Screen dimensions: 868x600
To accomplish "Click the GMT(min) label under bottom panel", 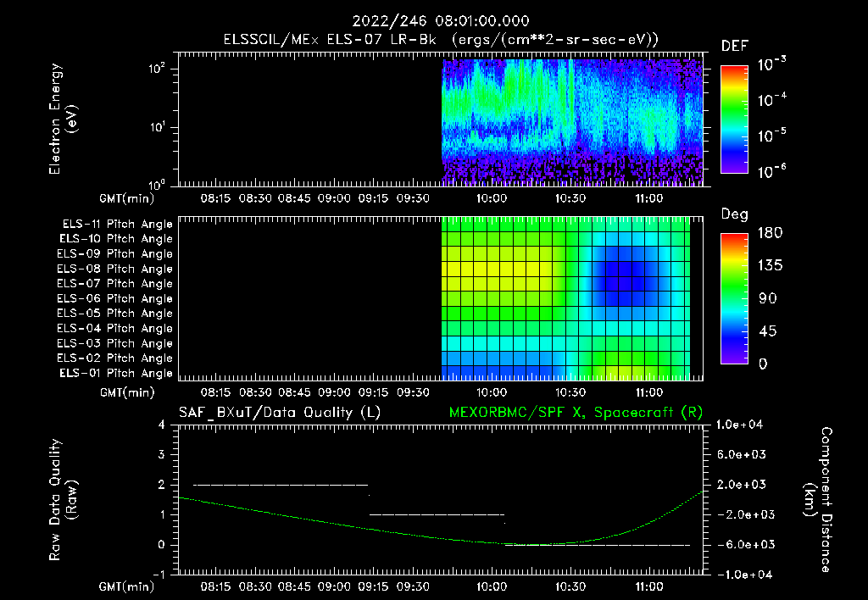I will (x=127, y=587).
